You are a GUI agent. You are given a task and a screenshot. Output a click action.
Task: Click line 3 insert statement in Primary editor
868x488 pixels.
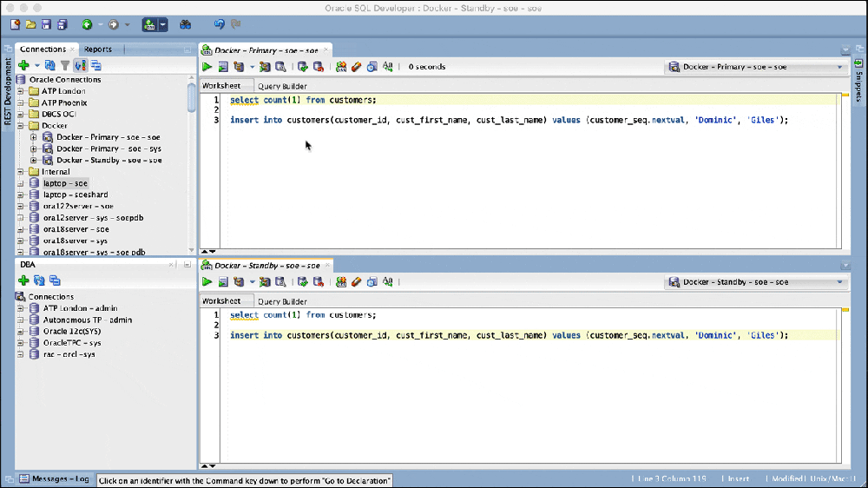click(x=509, y=120)
